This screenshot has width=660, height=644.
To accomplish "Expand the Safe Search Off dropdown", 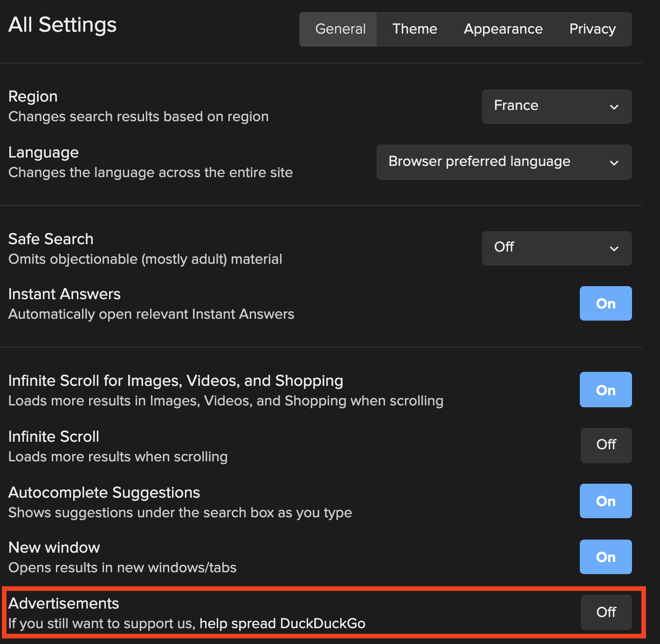I will pyautogui.click(x=556, y=248).
